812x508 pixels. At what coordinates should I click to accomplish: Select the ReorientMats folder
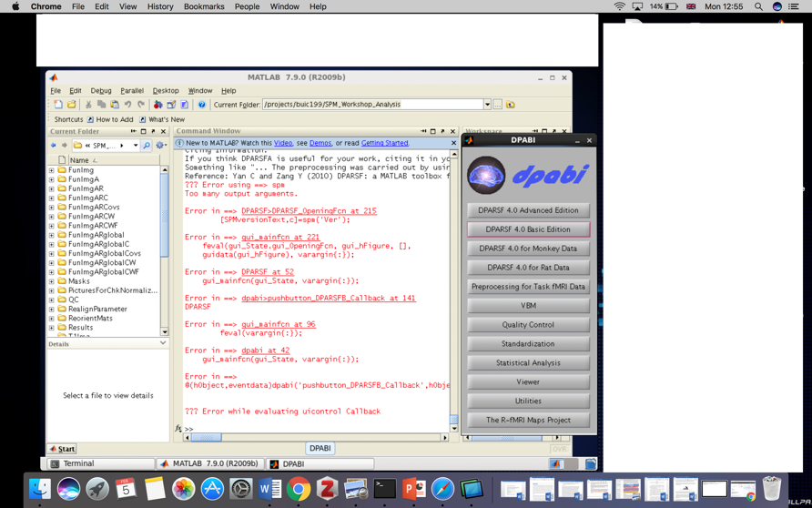90,319
